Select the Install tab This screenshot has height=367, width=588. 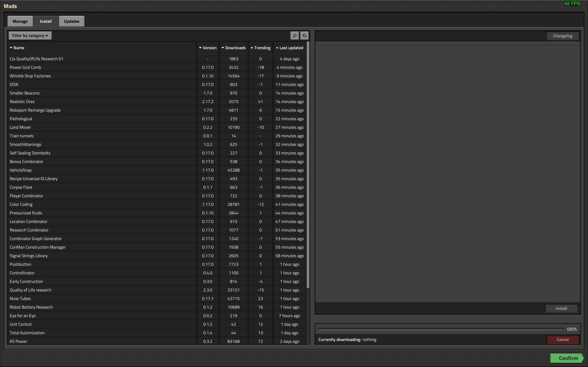tap(46, 21)
